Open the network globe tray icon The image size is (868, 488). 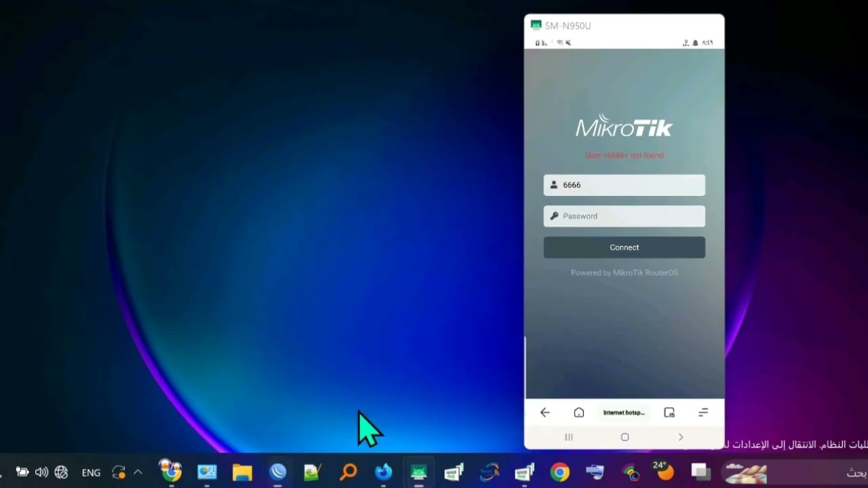[61, 472]
